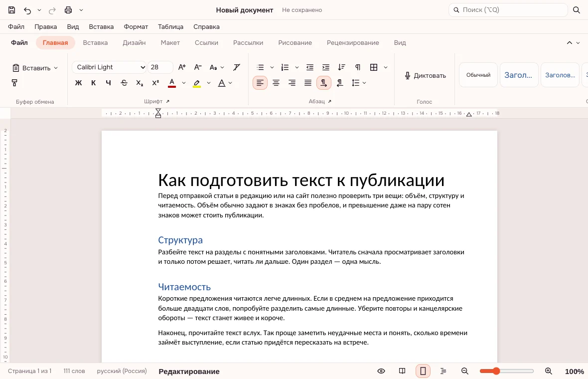This screenshot has width=588, height=379.
Task: Insert a bulleted list
Action: click(260, 67)
